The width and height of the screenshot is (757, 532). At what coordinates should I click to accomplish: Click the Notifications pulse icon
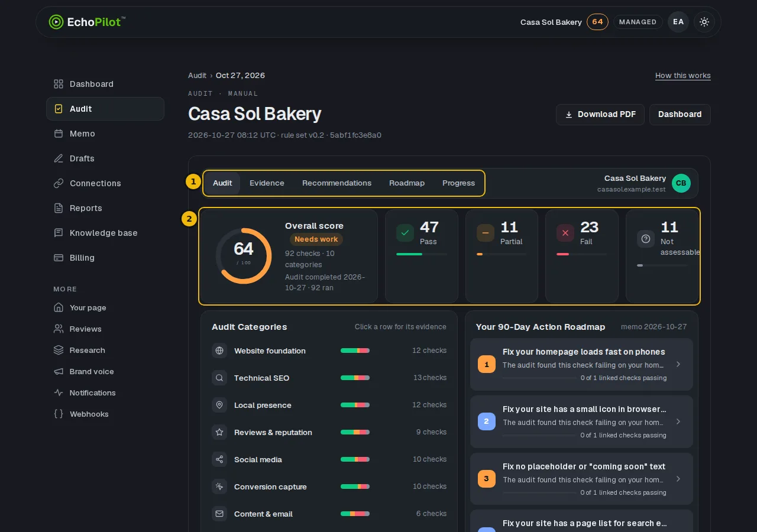(59, 392)
